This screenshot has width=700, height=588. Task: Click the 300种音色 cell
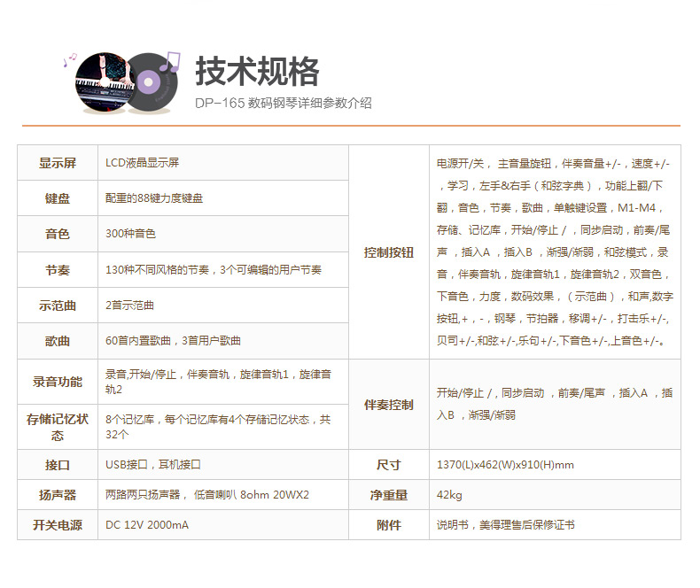(130, 234)
